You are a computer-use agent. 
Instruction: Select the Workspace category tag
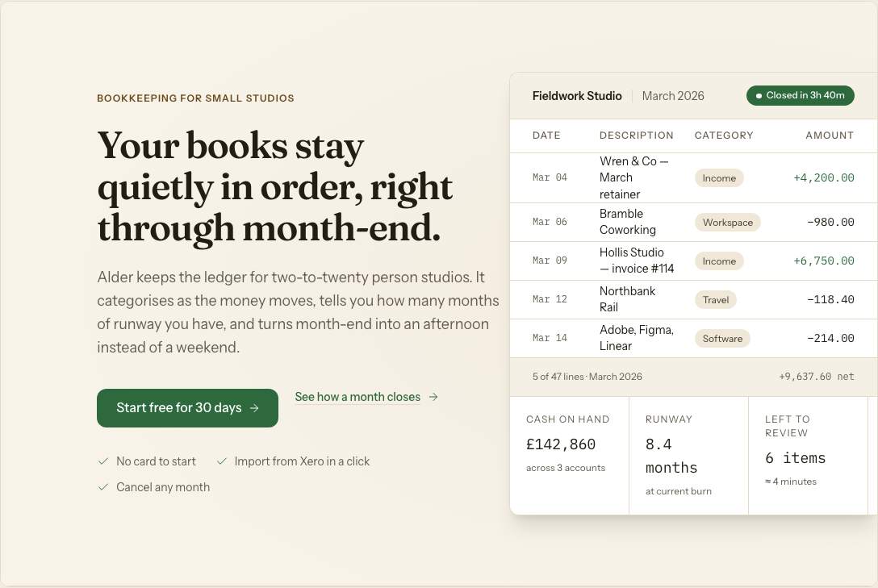click(727, 222)
